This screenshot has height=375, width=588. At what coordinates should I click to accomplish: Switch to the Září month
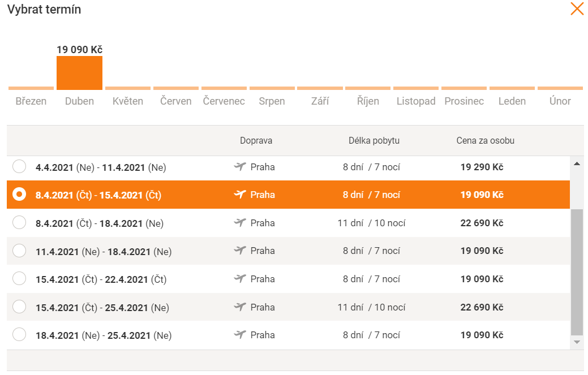coord(320,101)
